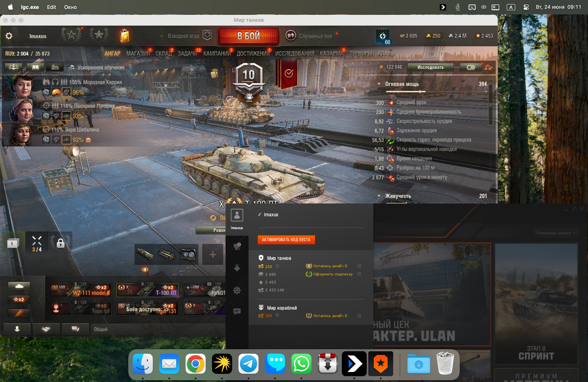Open the yellow battle pass book icon

coord(124,36)
